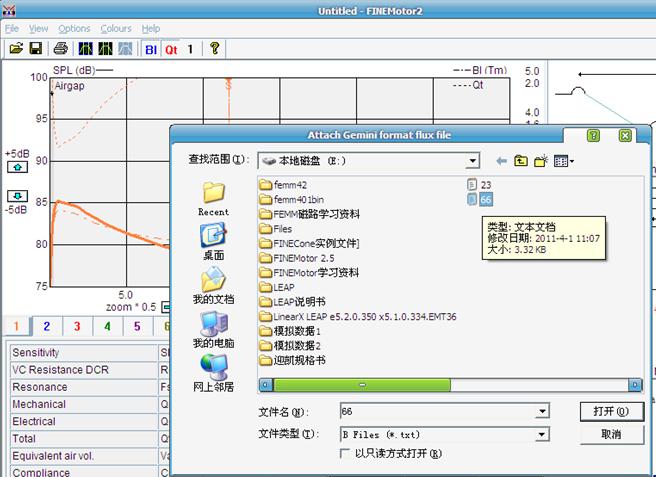Open the Colours menu
Image resolution: width=656 pixels, height=477 pixels.
(116, 28)
